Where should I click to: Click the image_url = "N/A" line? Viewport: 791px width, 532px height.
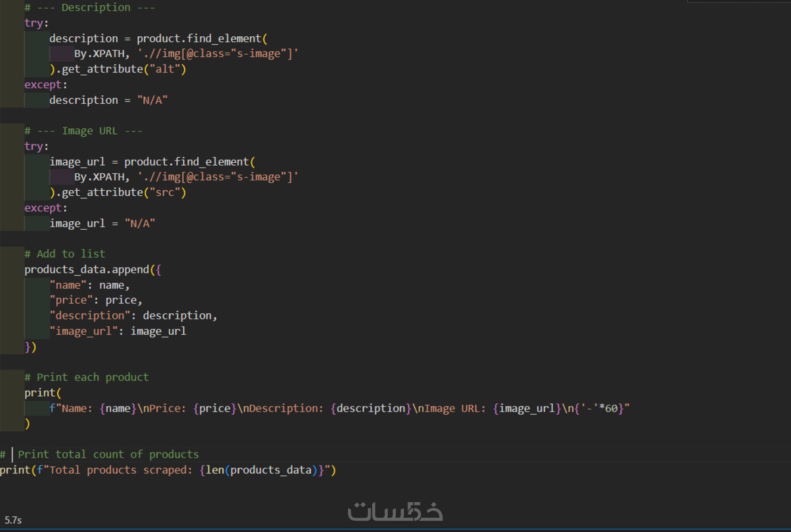coord(102,223)
